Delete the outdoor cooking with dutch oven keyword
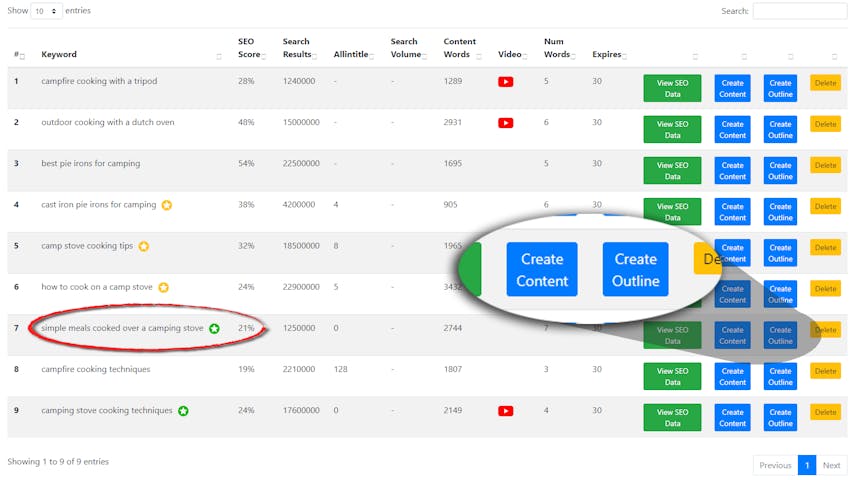 [x=825, y=124]
